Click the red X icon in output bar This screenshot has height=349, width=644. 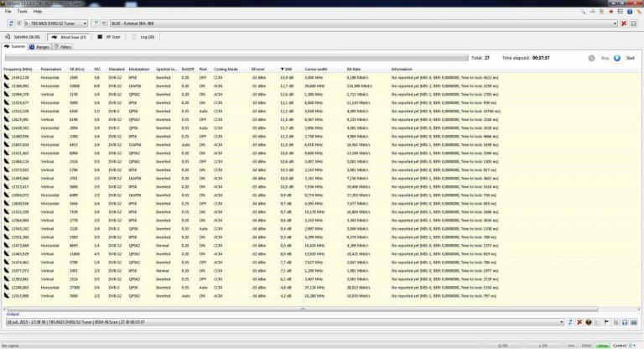[x=579, y=321]
